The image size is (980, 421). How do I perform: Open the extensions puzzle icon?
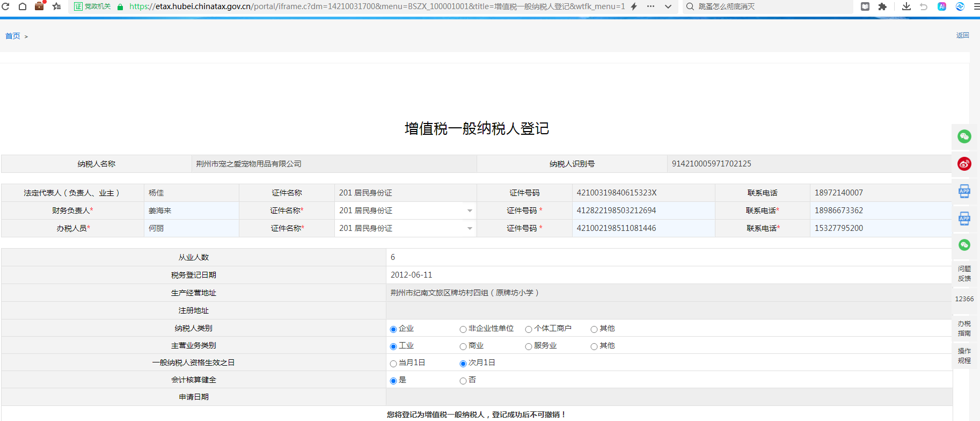[882, 6]
